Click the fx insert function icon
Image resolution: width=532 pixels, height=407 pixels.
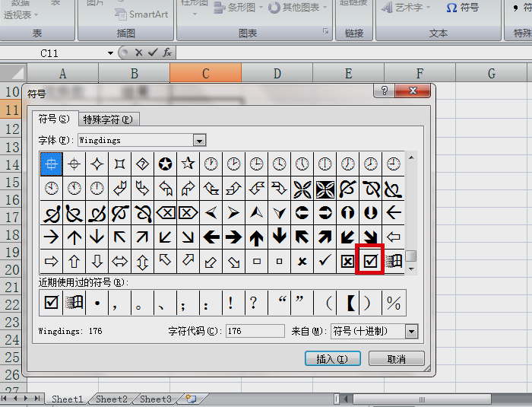click(166, 52)
